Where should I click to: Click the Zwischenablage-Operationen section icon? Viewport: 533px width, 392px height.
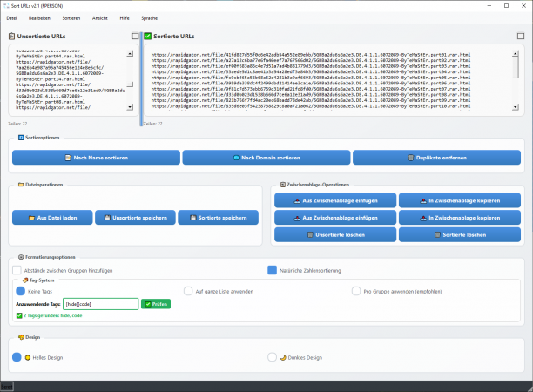click(x=283, y=185)
